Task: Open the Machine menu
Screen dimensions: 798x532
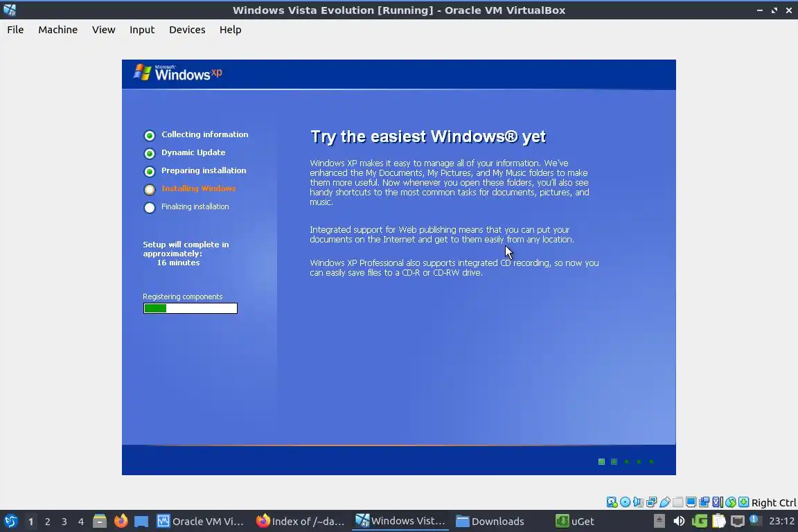Action: (57, 30)
